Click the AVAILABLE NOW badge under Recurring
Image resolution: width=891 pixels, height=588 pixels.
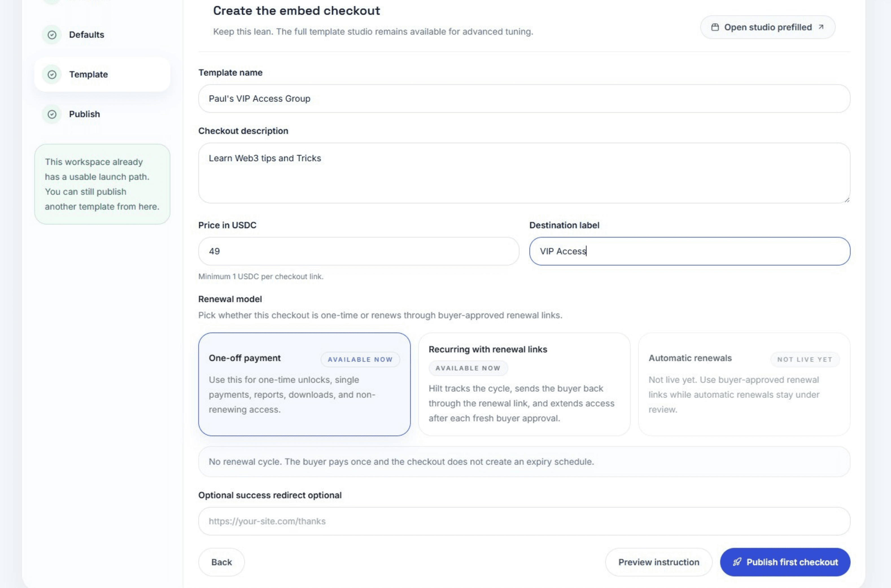point(468,368)
